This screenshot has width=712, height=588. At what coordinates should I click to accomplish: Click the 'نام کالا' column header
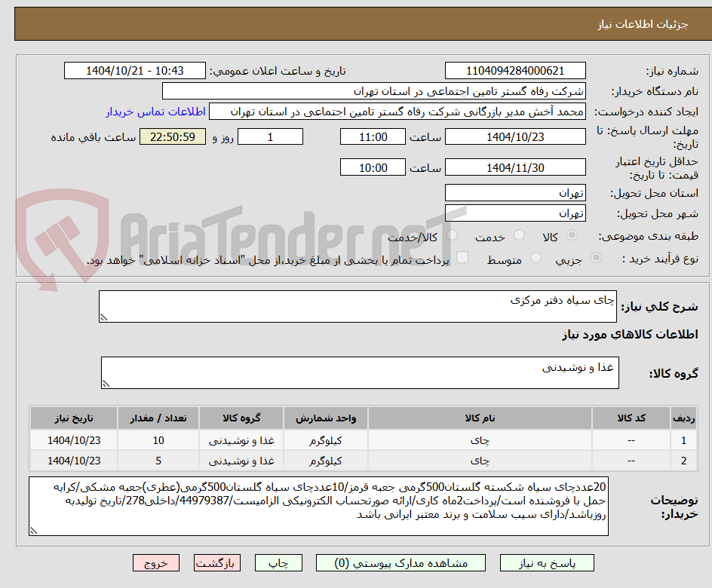point(480,418)
